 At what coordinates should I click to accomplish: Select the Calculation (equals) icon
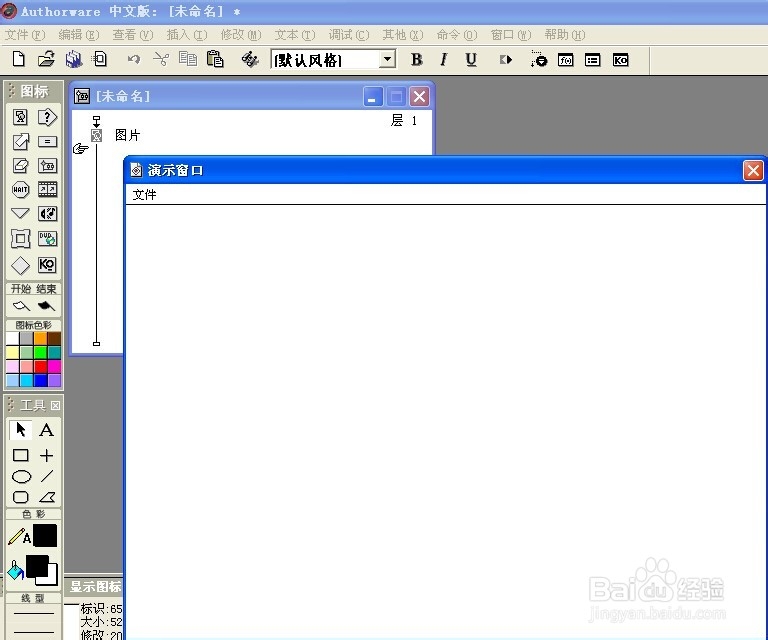(x=47, y=142)
